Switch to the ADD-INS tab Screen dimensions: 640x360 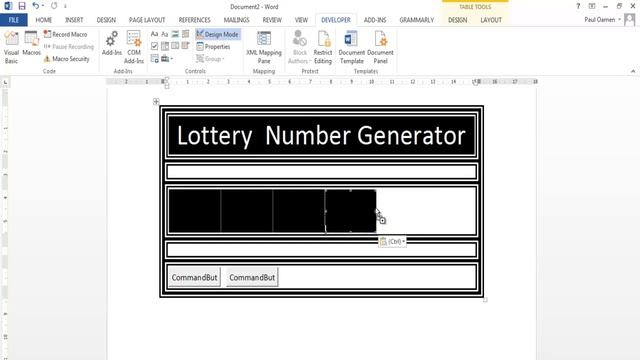coord(375,20)
